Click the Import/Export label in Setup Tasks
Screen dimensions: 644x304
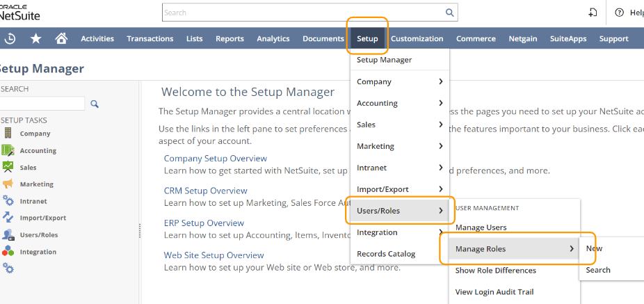(x=42, y=218)
